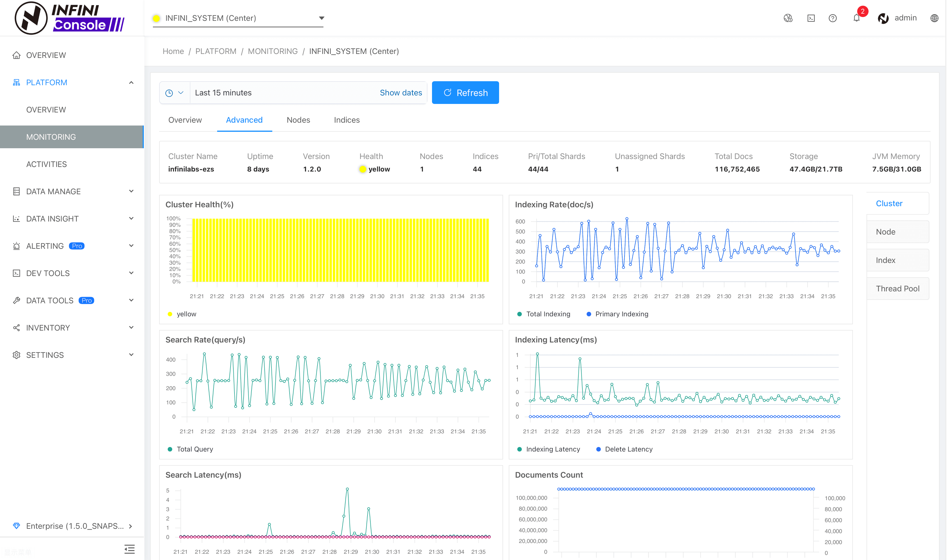Click the language/globe icon top right
The width and height of the screenshot is (947, 560).
tap(934, 18)
